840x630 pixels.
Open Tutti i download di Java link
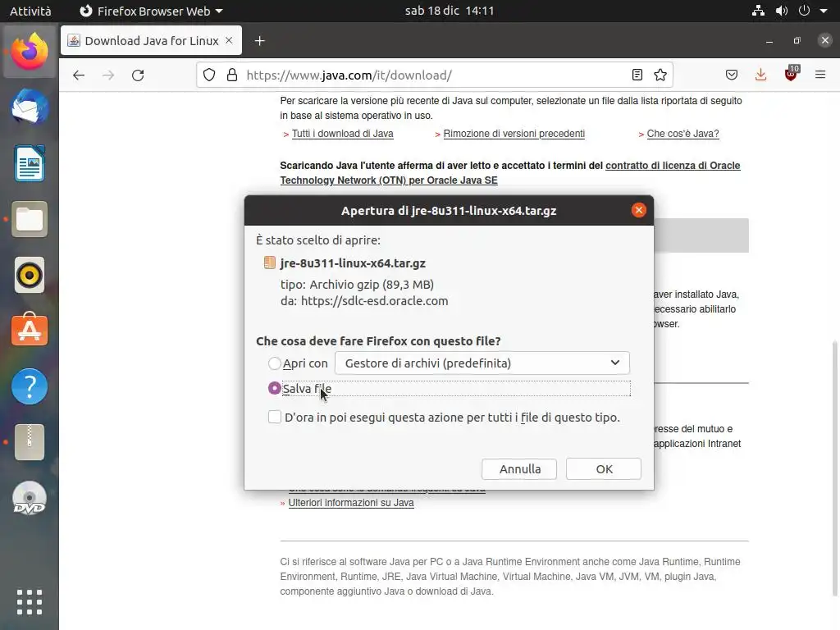coord(342,134)
